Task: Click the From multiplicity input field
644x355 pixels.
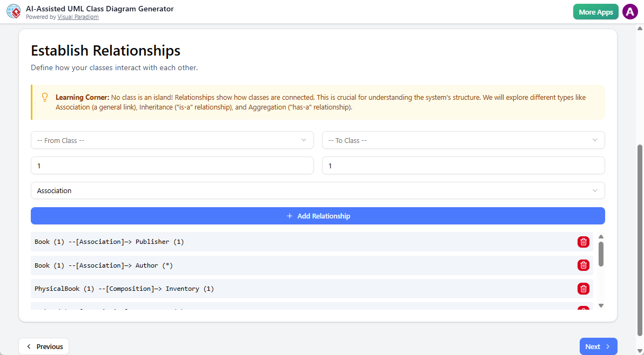Action: pyautogui.click(x=172, y=165)
